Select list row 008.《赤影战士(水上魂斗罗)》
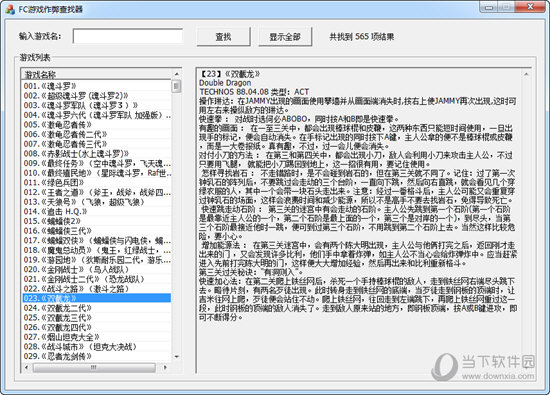This screenshot has width=550, height=395. 97,154
